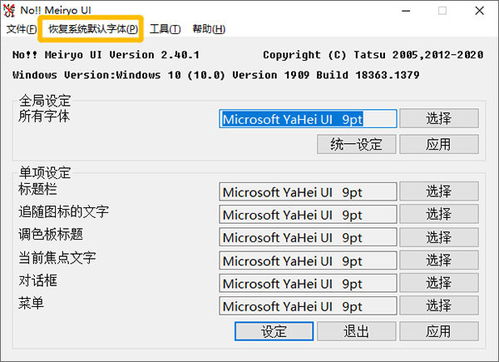Select font for 当前焦点文字 via 选择

pyautogui.click(x=439, y=260)
